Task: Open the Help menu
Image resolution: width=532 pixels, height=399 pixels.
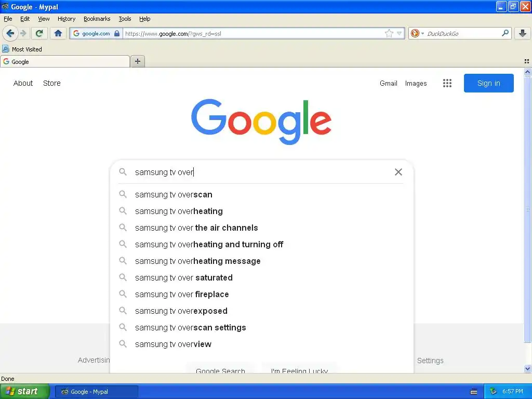Action: click(x=144, y=19)
